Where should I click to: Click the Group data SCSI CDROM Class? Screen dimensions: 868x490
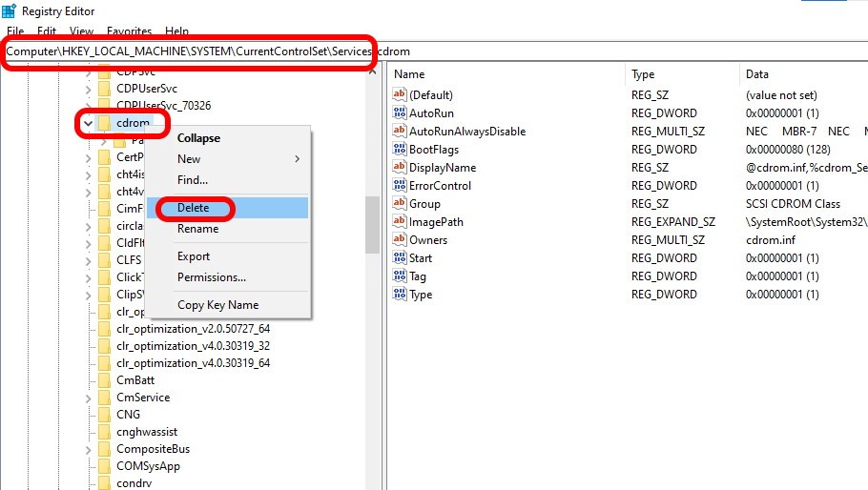click(793, 203)
